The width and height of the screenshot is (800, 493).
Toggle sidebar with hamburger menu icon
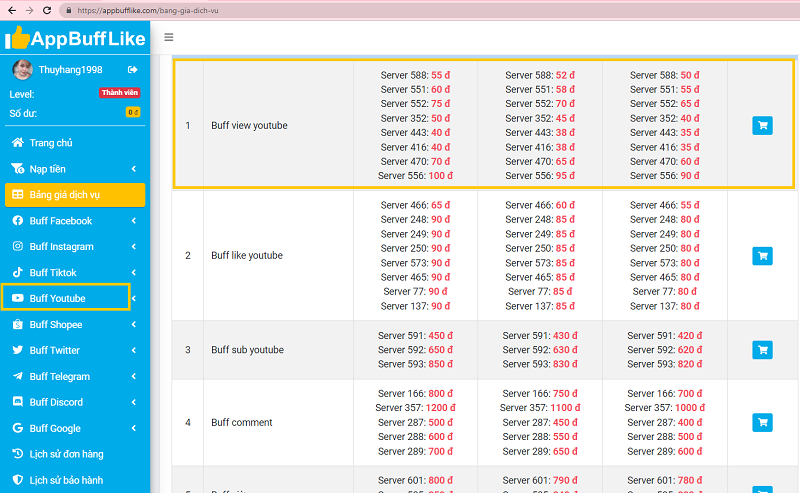[x=169, y=37]
